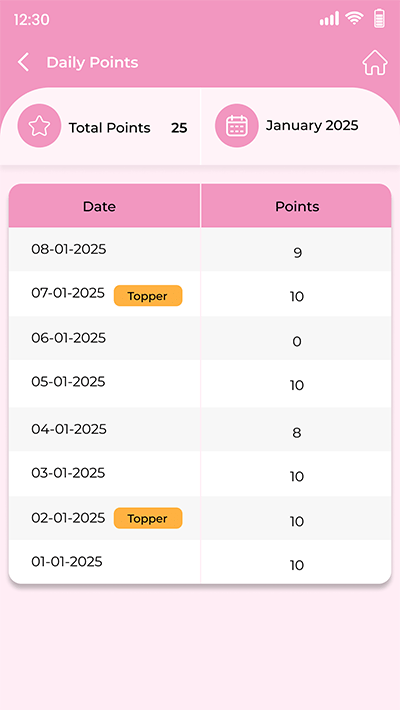Tap the Points column header
This screenshot has height=710, width=400.
(x=296, y=206)
